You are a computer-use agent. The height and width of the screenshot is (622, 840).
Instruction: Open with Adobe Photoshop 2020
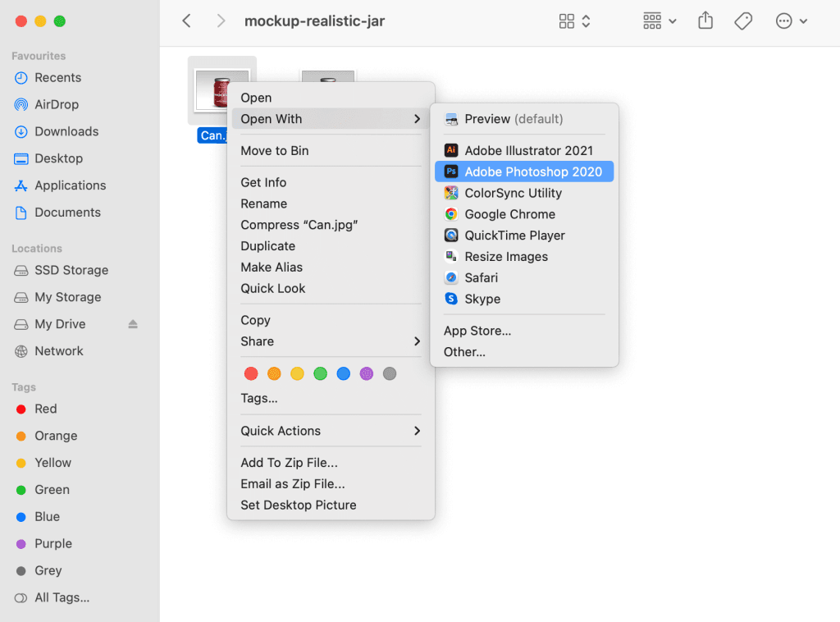[524, 172]
